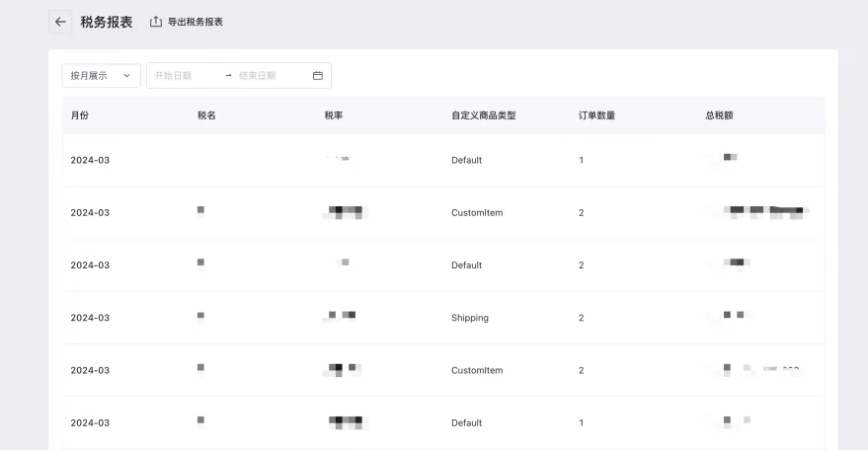868x450 pixels.
Task: Click the 税务报表 page title
Action: tap(107, 22)
